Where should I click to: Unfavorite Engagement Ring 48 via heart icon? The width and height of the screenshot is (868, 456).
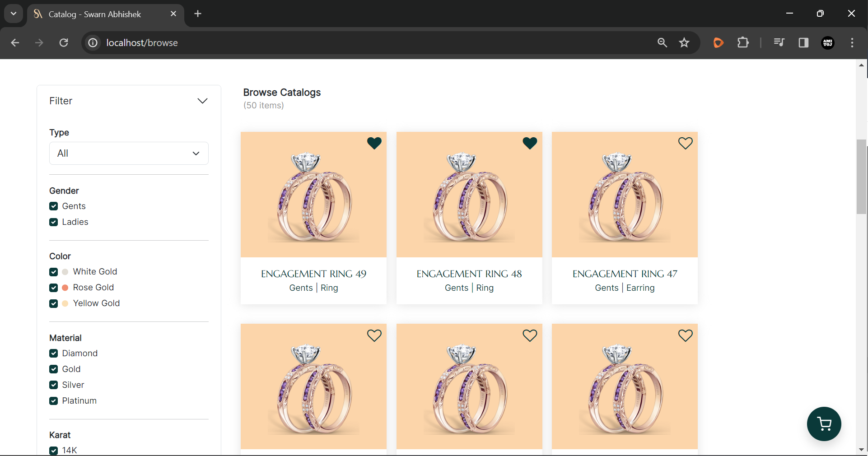tap(530, 143)
